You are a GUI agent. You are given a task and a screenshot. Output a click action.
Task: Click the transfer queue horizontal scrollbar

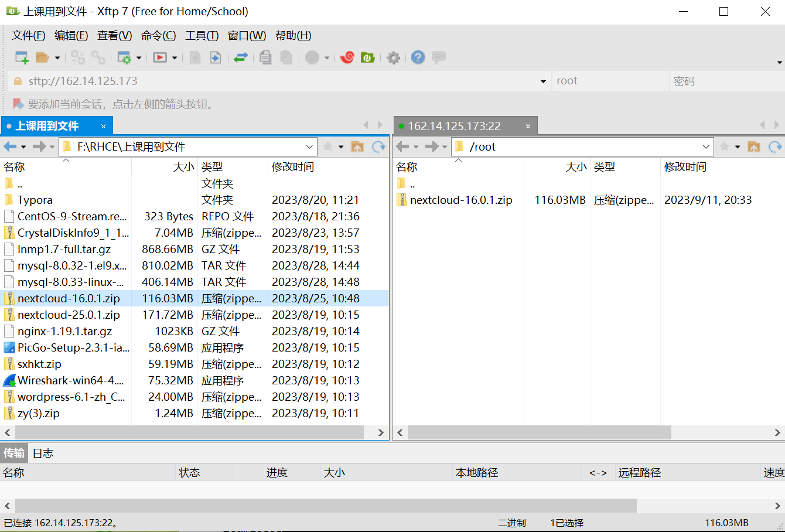click(x=326, y=505)
